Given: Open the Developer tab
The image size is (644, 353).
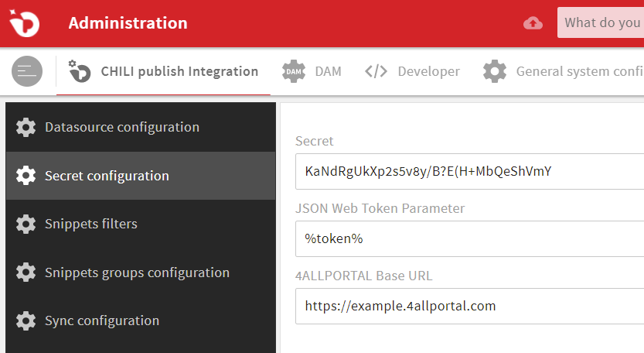Looking at the screenshot, I should pos(412,71).
